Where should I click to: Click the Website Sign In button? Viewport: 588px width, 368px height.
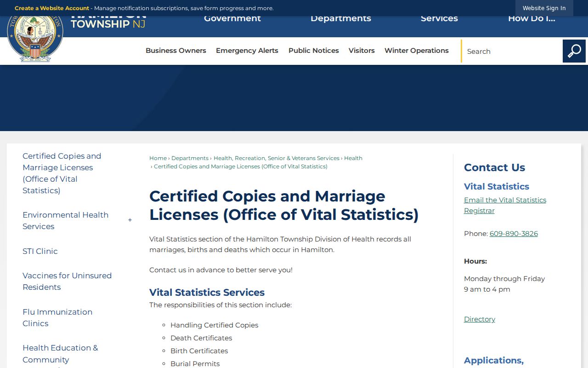(x=544, y=8)
